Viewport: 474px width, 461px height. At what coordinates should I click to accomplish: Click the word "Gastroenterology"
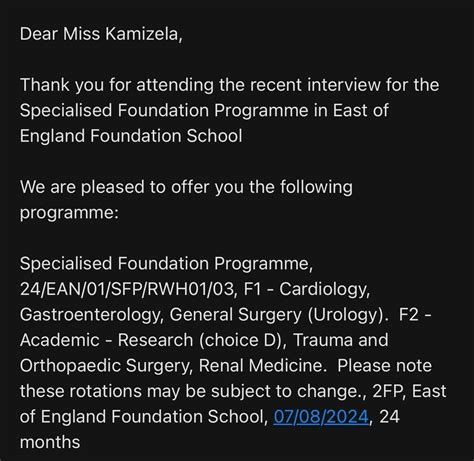pyautogui.click(x=89, y=315)
